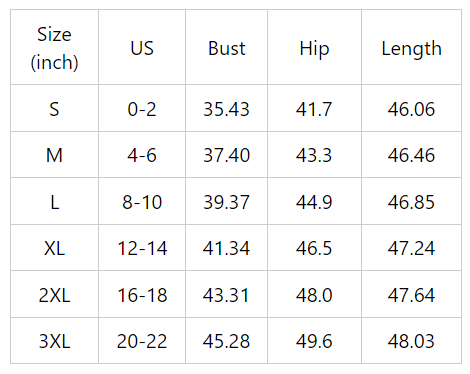Select the S size row label
The height and width of the screenshot is (374, 470).
(x=54, y=108)
